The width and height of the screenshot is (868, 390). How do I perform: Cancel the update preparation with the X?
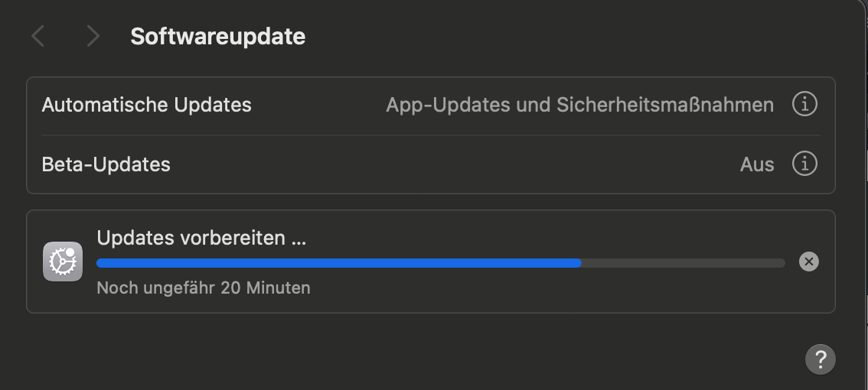click(808, 262)
